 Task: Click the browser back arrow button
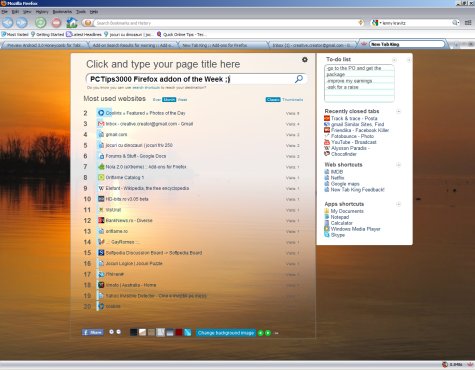[8, 23]
